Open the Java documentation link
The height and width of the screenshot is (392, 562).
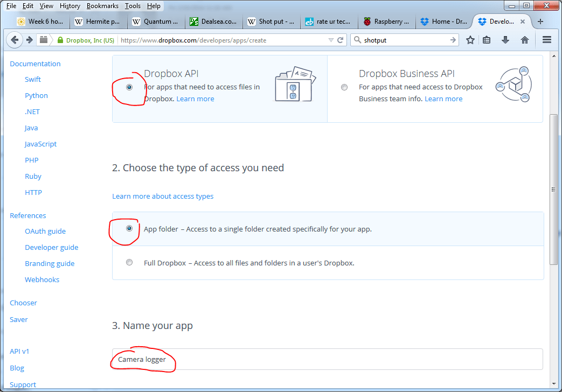(31, 128)
